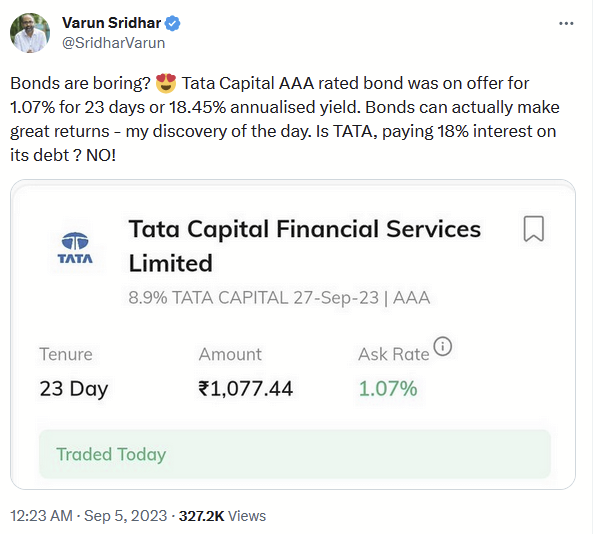Click the green 1.07% ask rate value
Screen dimensions: 593x534
pyautogui.click(x=388, y=389)
